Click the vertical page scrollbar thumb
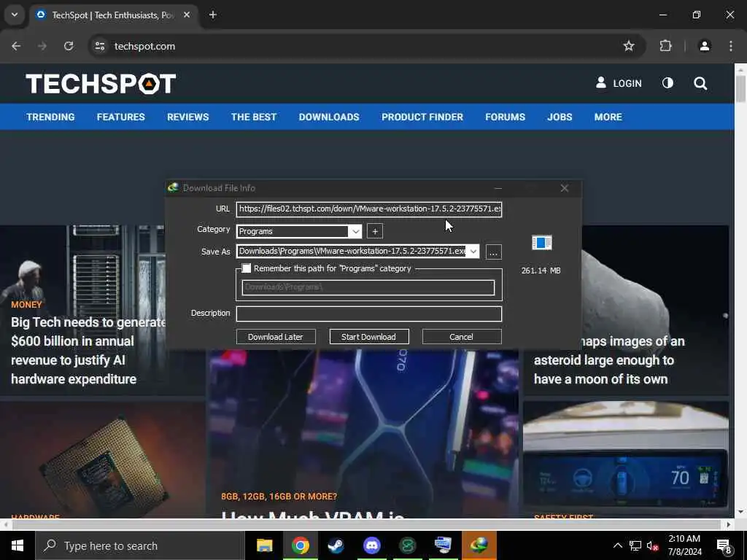This screenshot has height=560, width=747. coord(740,88)
